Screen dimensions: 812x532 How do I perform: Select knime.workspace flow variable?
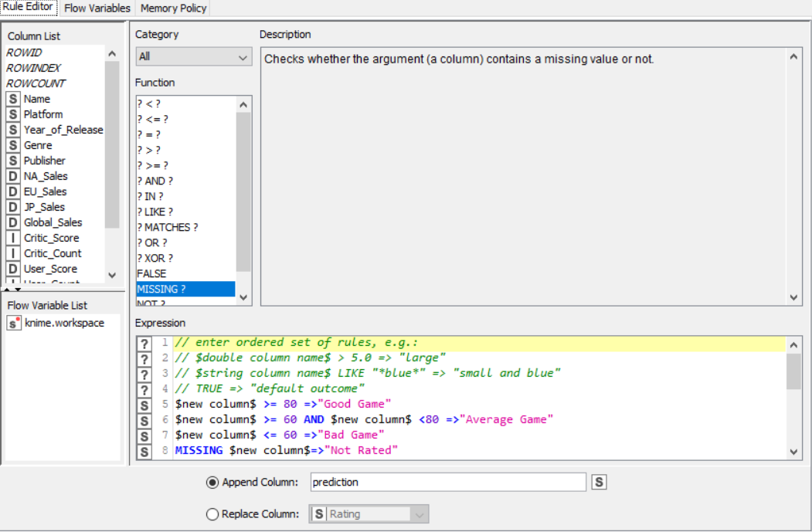[63, 323]
